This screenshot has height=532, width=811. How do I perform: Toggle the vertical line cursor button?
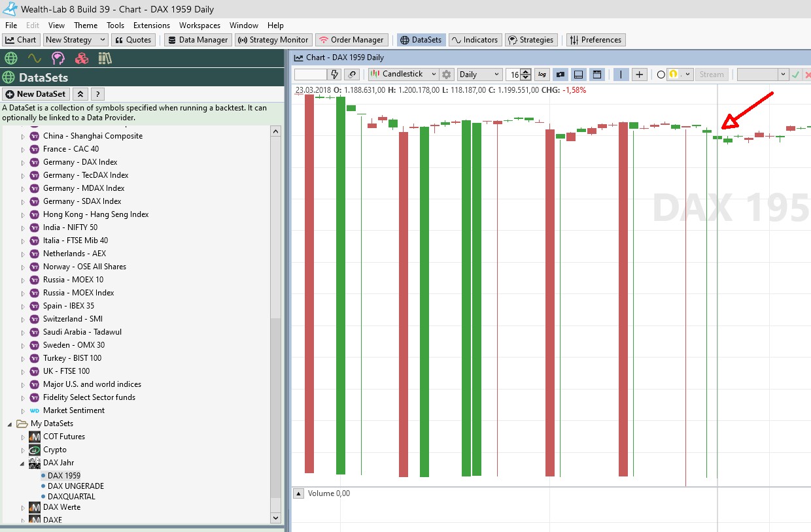pos(621,75)
